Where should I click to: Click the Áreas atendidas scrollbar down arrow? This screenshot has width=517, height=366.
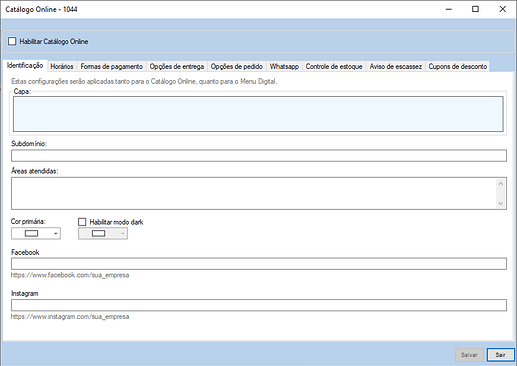pos(500,203)
